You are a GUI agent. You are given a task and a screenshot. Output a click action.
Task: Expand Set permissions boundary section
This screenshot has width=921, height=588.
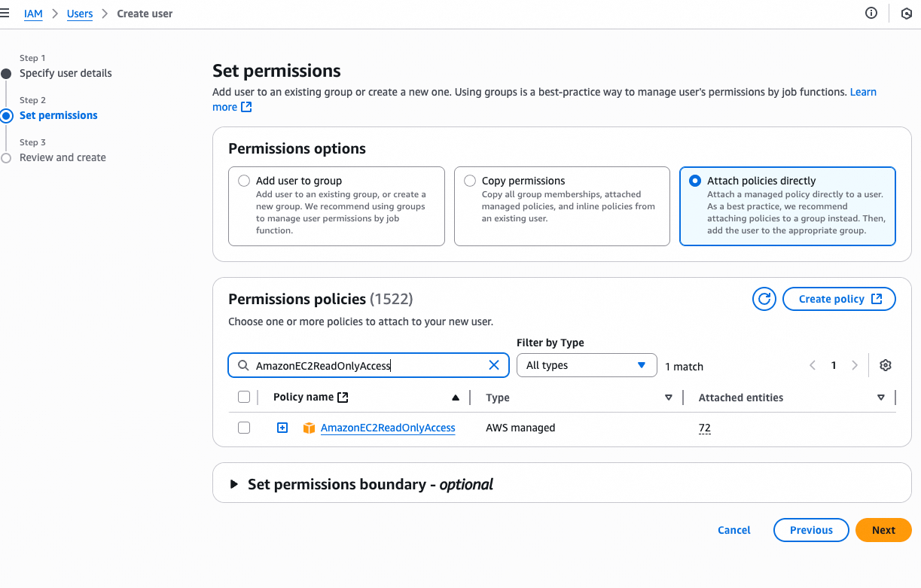tap(233, 484)
